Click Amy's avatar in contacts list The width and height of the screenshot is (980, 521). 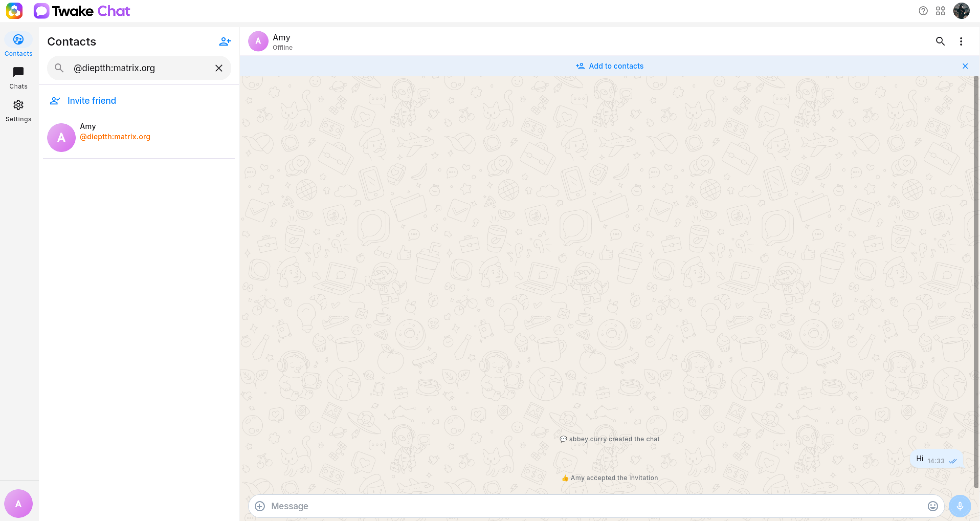pyautogui.click(x=61, y=137)
